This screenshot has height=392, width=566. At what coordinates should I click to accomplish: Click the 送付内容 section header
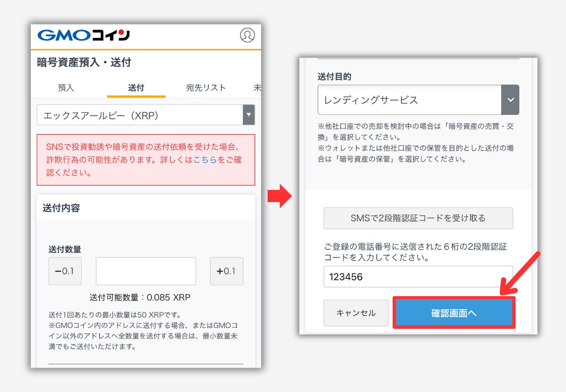coord(61,208)
